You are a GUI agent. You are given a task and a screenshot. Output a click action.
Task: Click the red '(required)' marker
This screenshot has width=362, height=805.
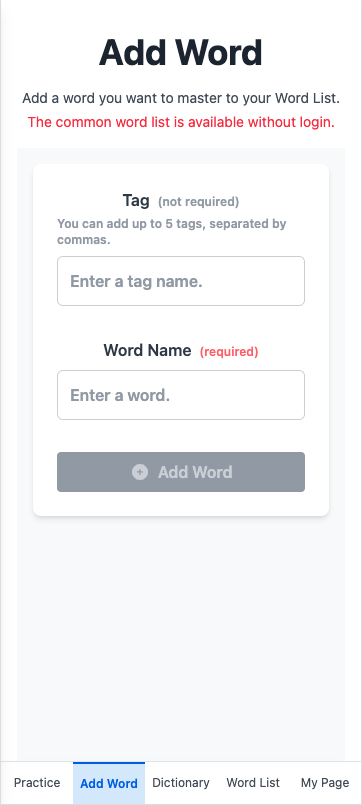tap(229, 352)
